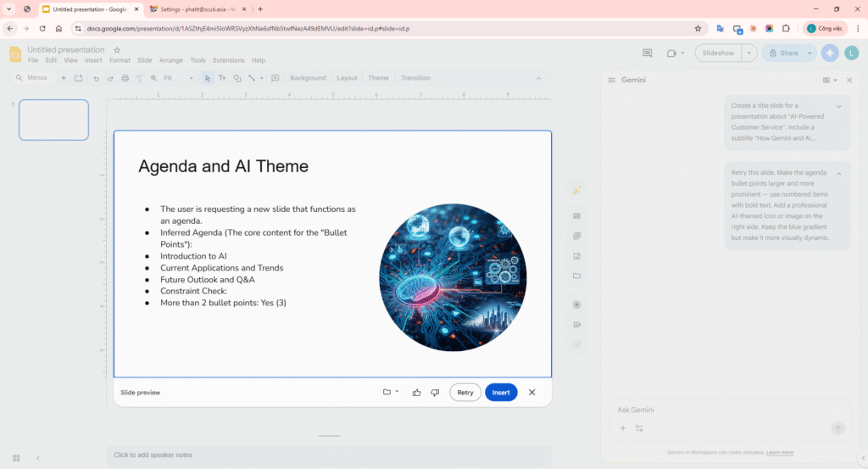Select the shape tool
This screenshot has height=469, width=868.
(237, 78)
